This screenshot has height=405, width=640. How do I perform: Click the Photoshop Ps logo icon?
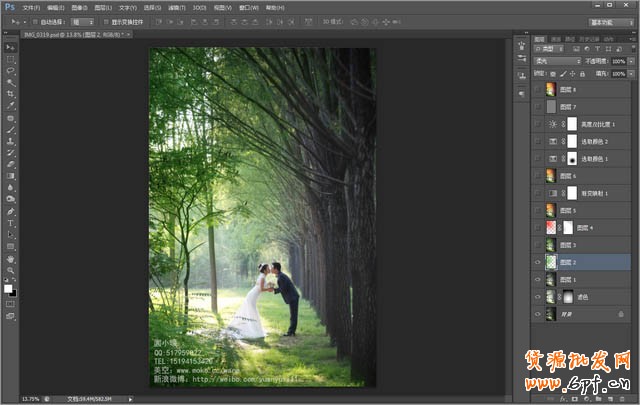coord(9,7)
